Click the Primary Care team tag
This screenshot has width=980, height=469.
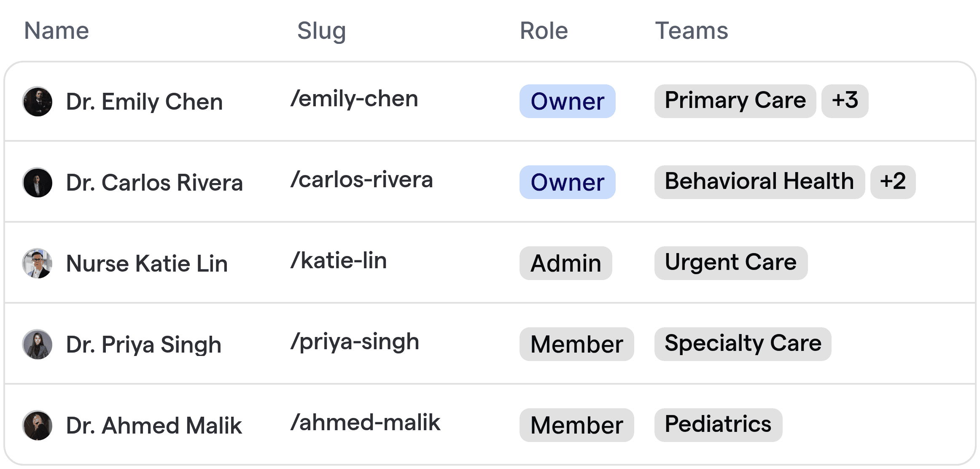click(x=735, y=101)
